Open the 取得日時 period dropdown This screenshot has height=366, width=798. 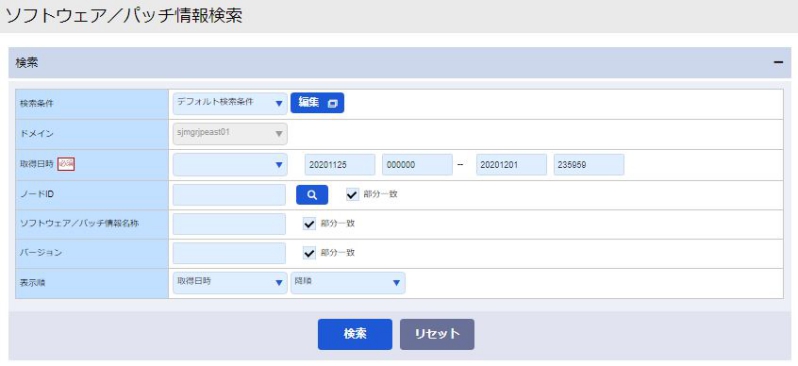click(x=230, y=165)
